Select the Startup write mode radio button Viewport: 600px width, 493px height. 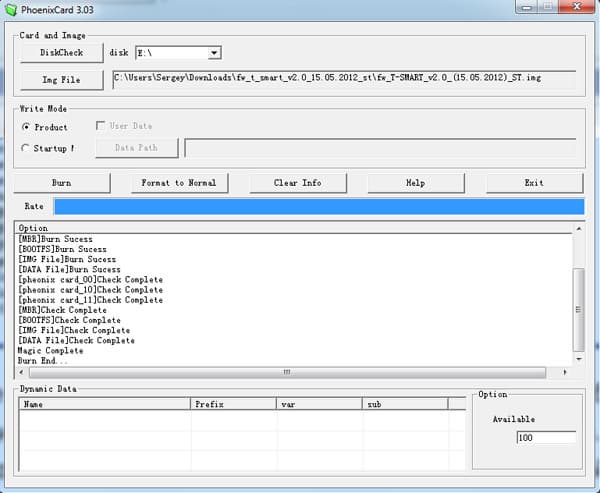click(x=26, y=148)
